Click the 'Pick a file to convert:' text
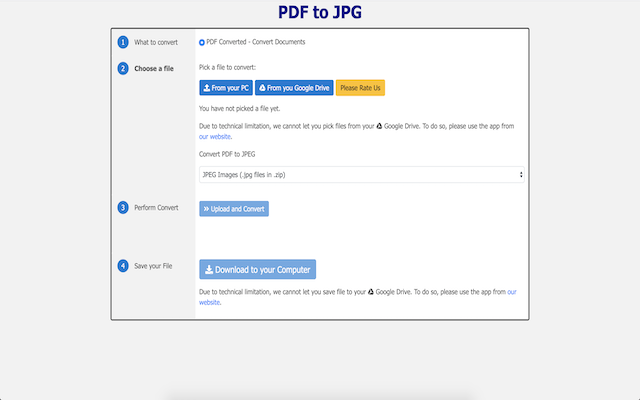The width and height of the screenshot is (640, 400). click(x=227, y=67)
